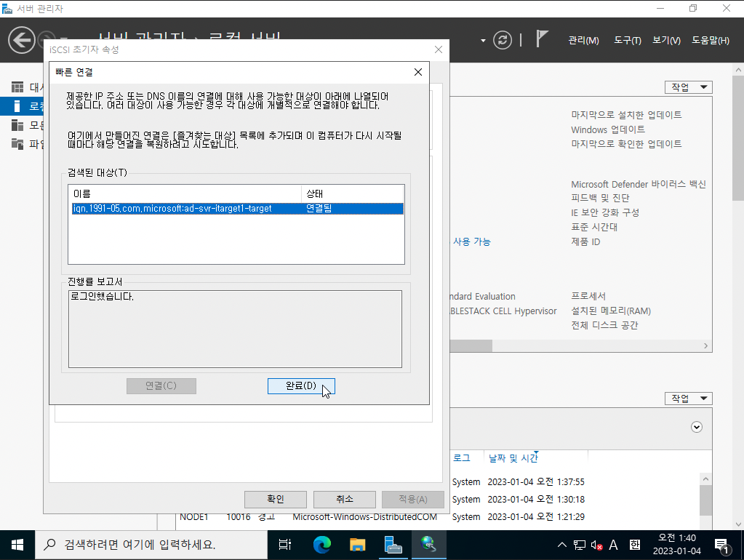Viewport: 744px width, 560px height.
Task: Click the back arrow in Server Manager
Action: click(x=21, y=40)
